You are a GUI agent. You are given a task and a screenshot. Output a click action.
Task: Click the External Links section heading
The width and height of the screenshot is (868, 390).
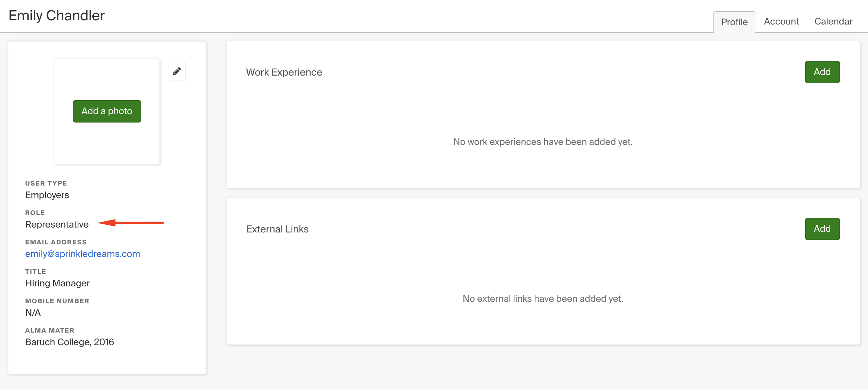coord(277,229)
